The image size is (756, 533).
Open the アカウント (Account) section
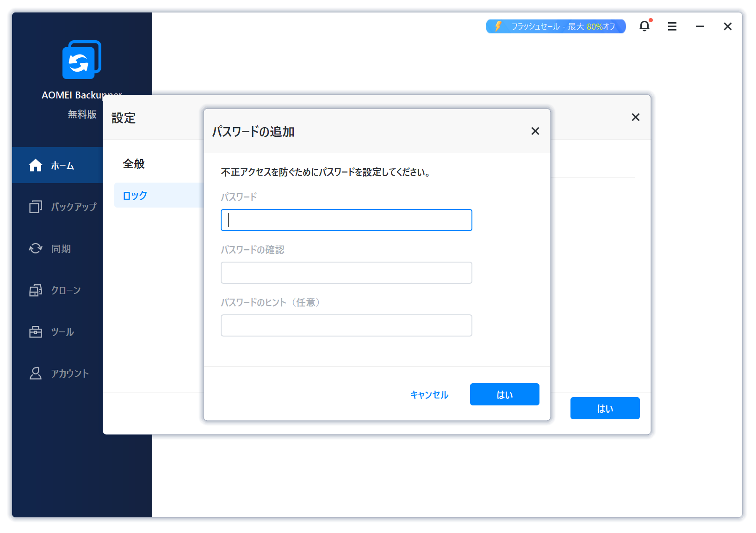click(x=69, y=374)
